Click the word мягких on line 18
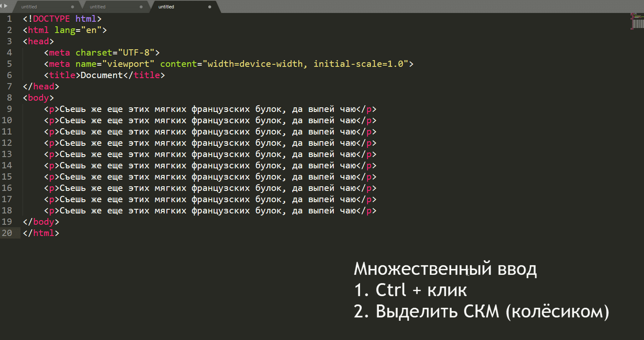The image size is (644, 340). (171, 211)
